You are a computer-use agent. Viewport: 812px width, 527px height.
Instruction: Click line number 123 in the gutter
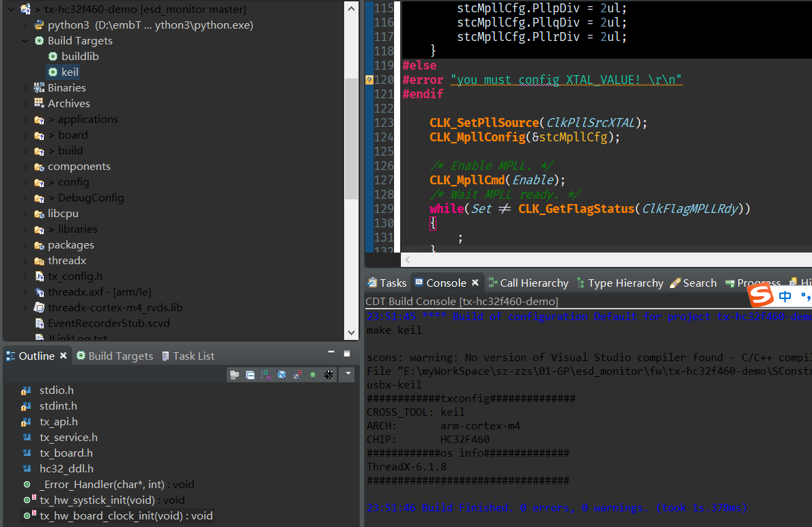384,123
